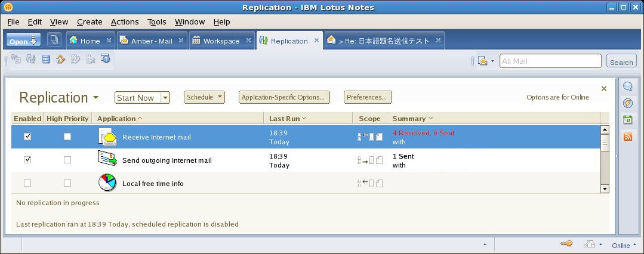Click the replication list scroll down arrow
The height and width of the screenshot is (254, 644).
click(x=605, y=189)
